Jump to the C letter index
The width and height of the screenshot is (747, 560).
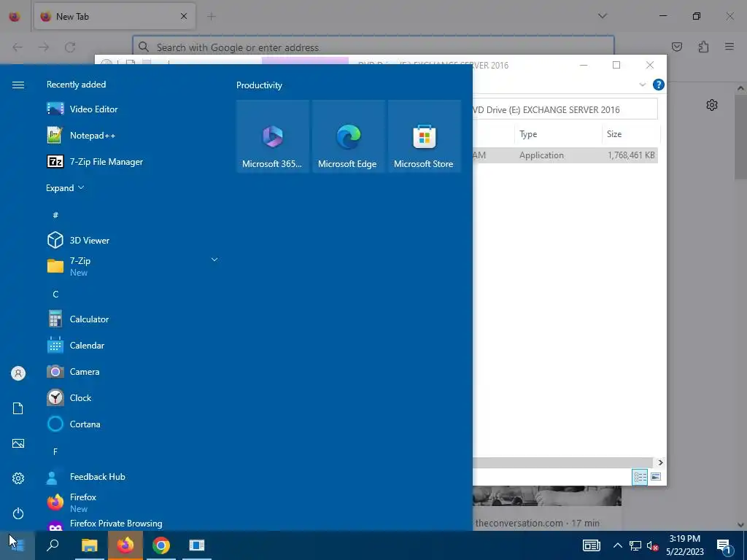55,295
